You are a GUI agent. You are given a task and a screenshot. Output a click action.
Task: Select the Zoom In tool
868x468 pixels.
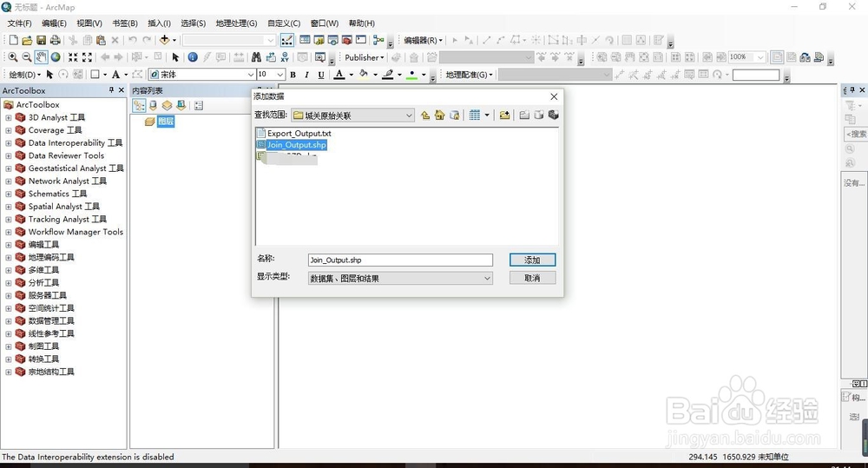13,57
